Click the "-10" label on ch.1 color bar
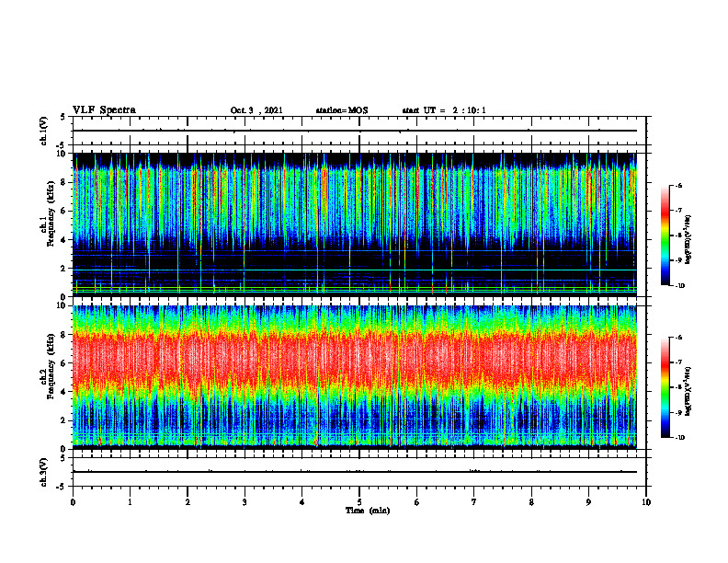This screenshot has width=728, height=563. tap(679, 286)
